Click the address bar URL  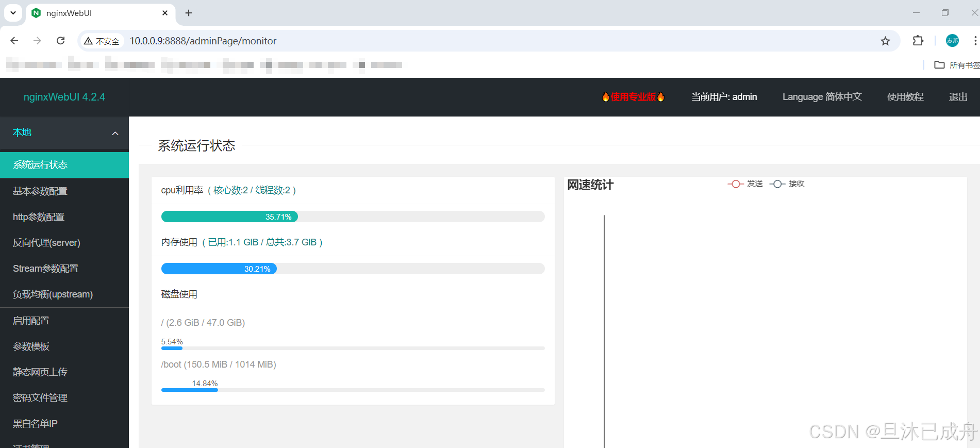203,41
